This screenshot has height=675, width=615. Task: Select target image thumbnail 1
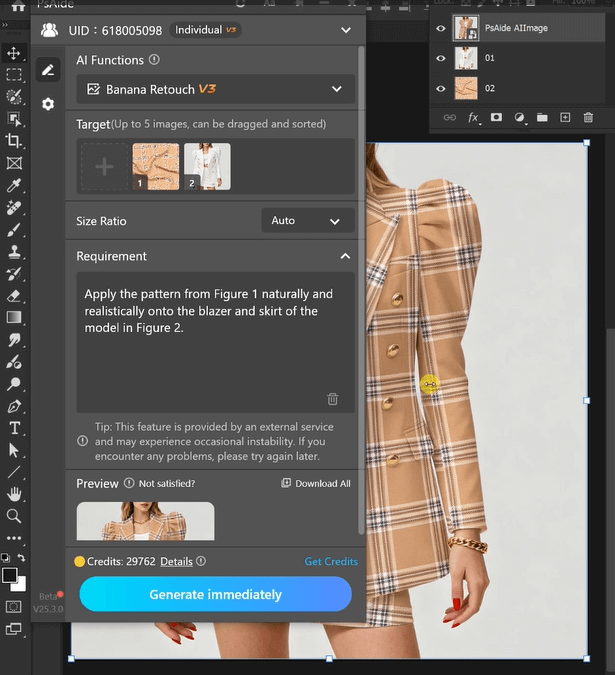[x=156, y=166]
